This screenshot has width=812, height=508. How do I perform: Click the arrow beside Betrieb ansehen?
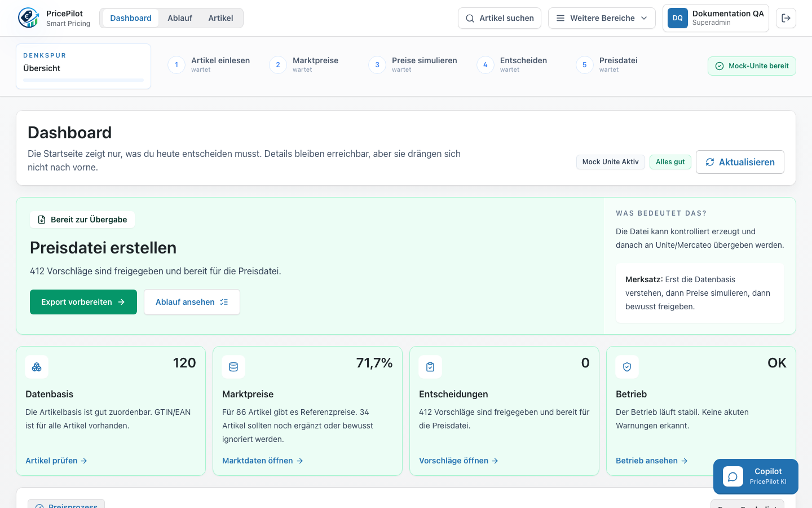point(685,461)
